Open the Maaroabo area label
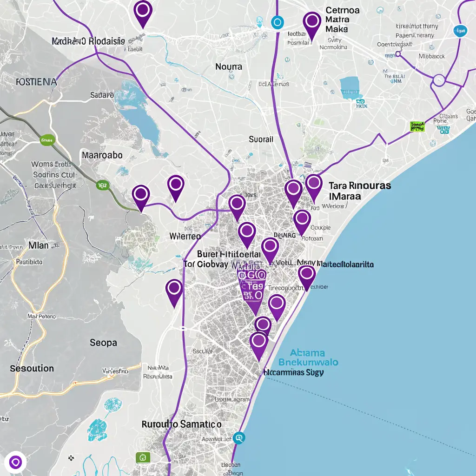 (103, 155)
